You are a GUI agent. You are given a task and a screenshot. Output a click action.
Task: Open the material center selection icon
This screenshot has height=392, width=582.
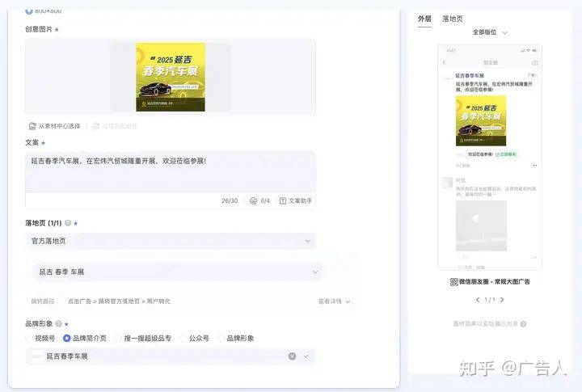point(32,126)
